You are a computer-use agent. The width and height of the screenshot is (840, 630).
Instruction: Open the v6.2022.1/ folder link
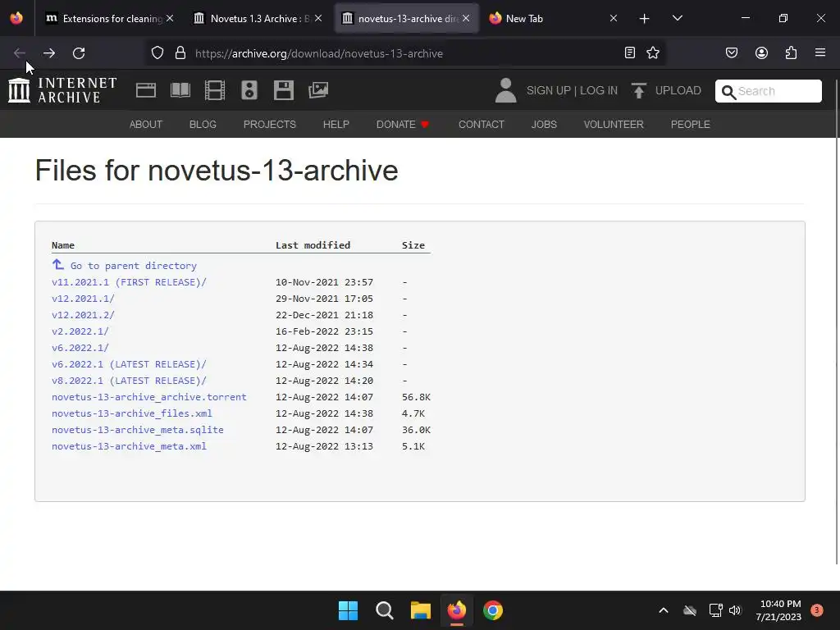coord(80,348)
